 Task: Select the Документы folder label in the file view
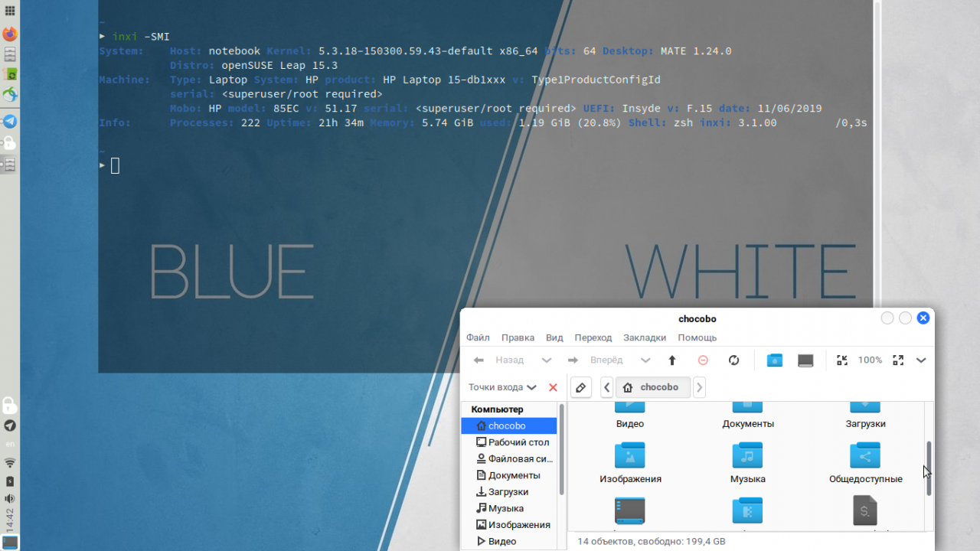tap(748, 424)
